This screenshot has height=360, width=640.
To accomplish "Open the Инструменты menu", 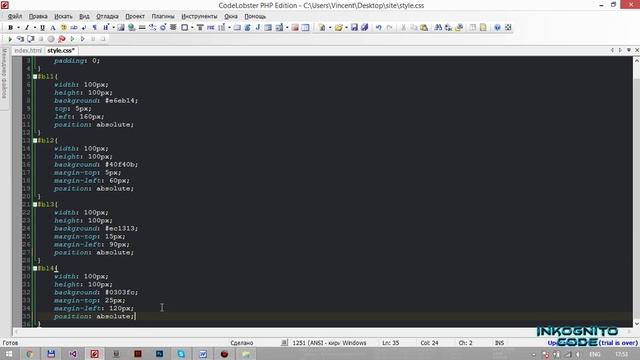I will point(199,16).
